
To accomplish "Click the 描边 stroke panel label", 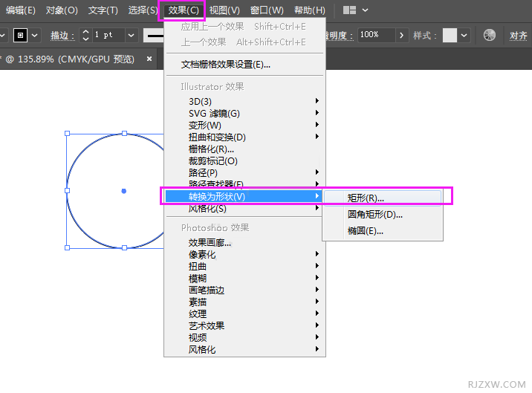I will pos(62,36).
